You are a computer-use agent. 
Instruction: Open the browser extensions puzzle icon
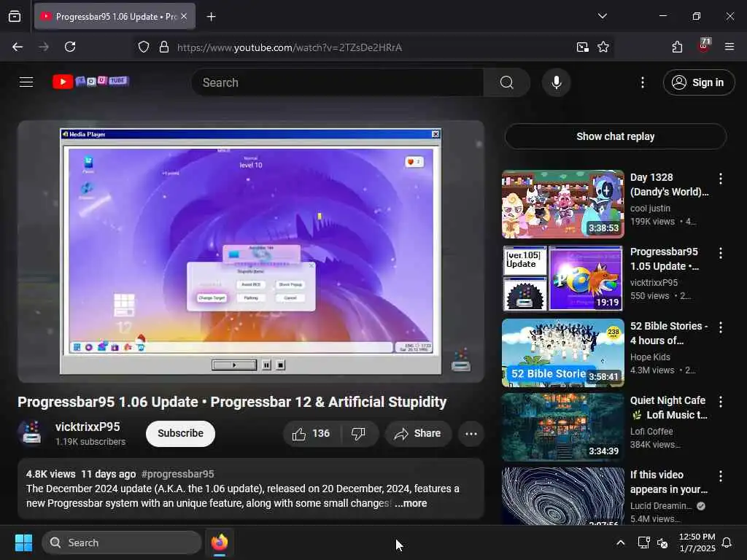tap(677, 47)
